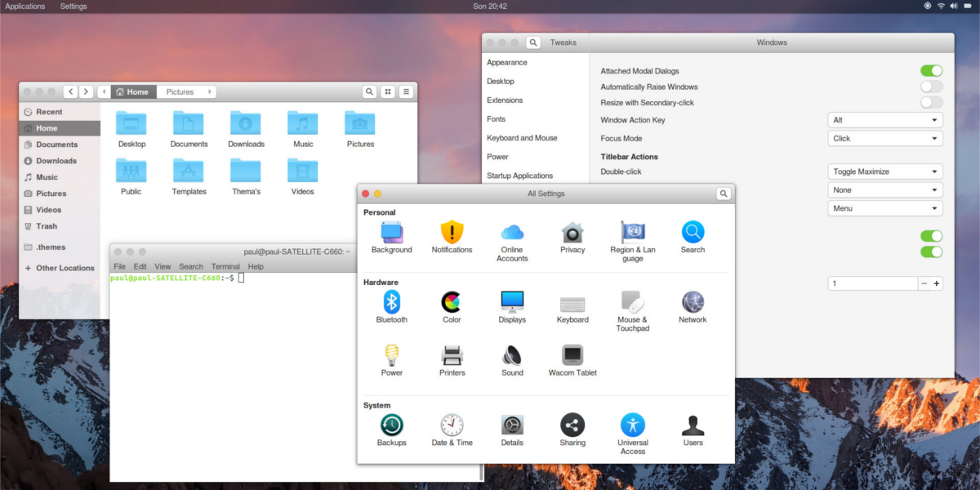Open the Files hamburger menu
The width and height of the screenshot is (980, 490).
coord(405,92)
